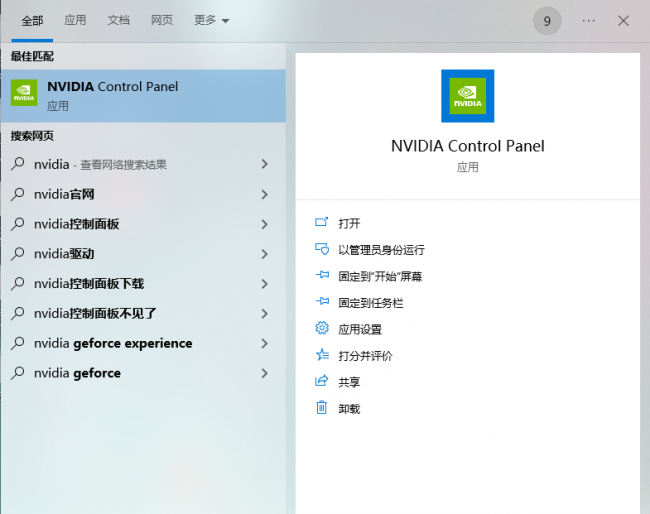Click the magnifier icon beside nvidia 查看网络搜索结果

coord(18,164)
